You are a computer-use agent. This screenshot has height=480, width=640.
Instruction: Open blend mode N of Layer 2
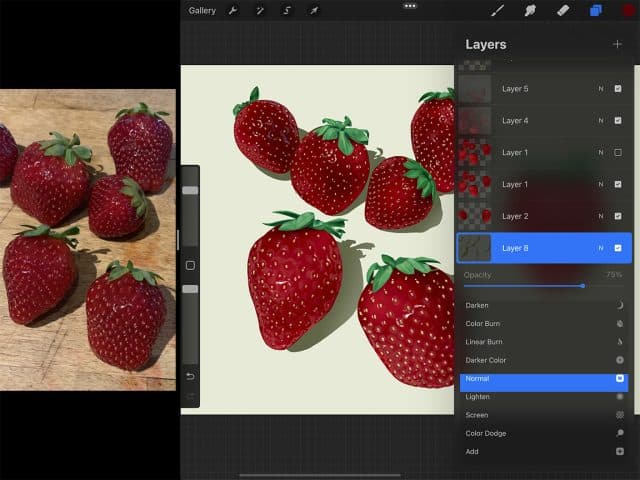601,216
